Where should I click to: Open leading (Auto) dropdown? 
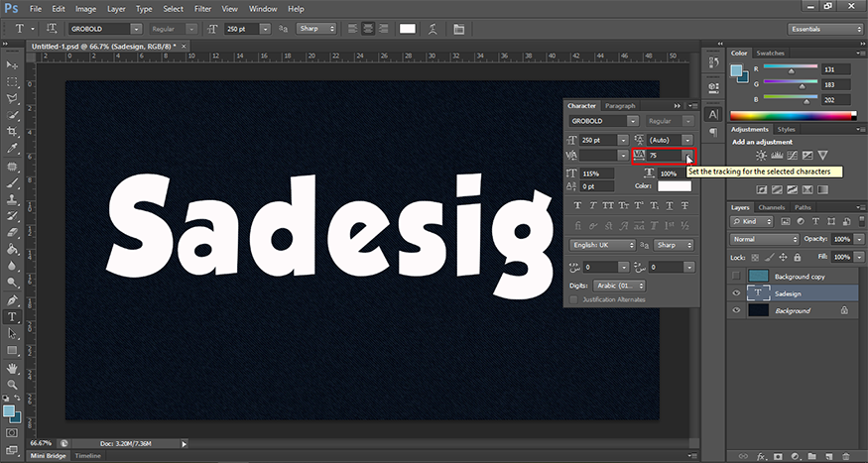[x=687, y=141]
